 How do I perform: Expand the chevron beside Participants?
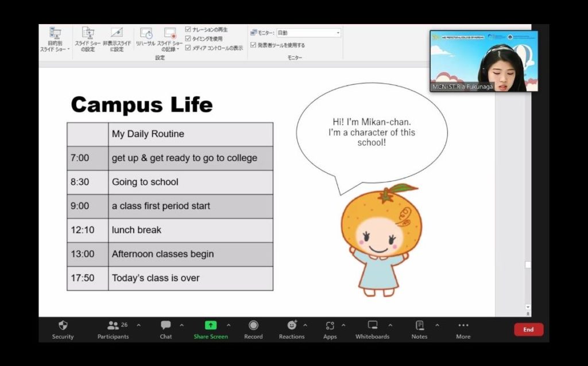(139, 325)
